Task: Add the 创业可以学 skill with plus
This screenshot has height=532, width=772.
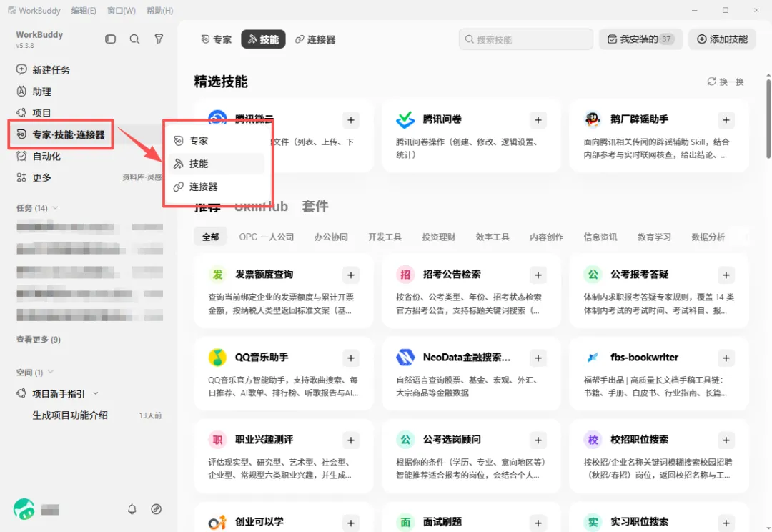Action: [350, 523]
